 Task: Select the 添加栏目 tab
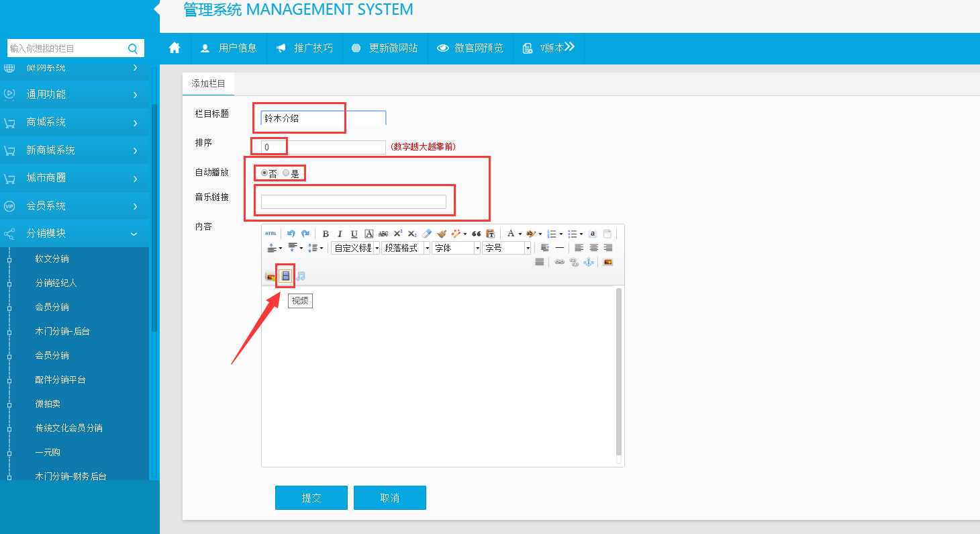(x=208, y=83)
